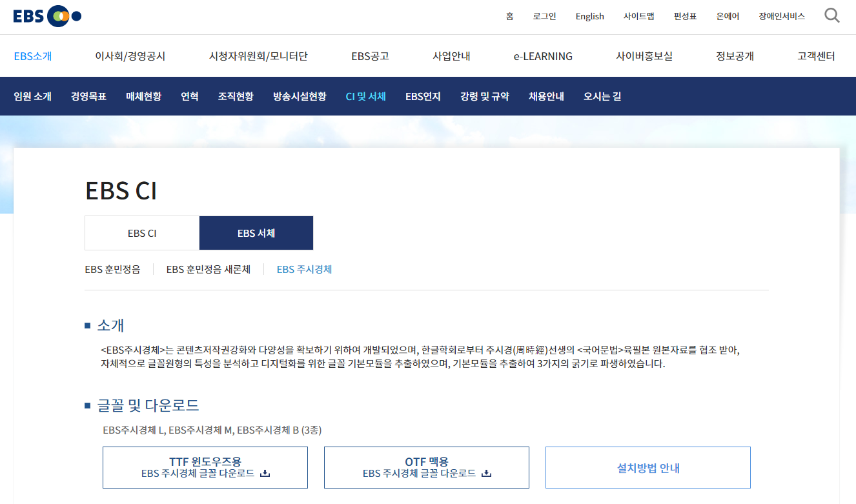Image resolution: width=856 pixels, height=504 pixels.
Task: Switch the site to English
Action: (589, 16)
